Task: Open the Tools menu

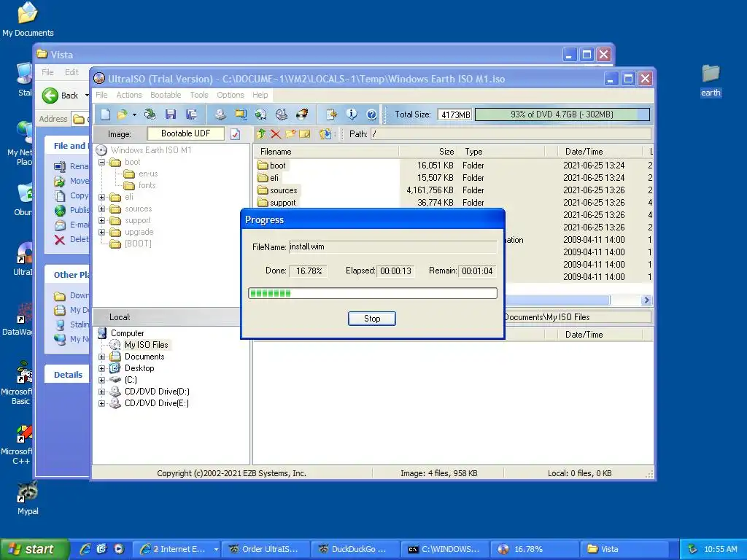Action: point(199,95)
